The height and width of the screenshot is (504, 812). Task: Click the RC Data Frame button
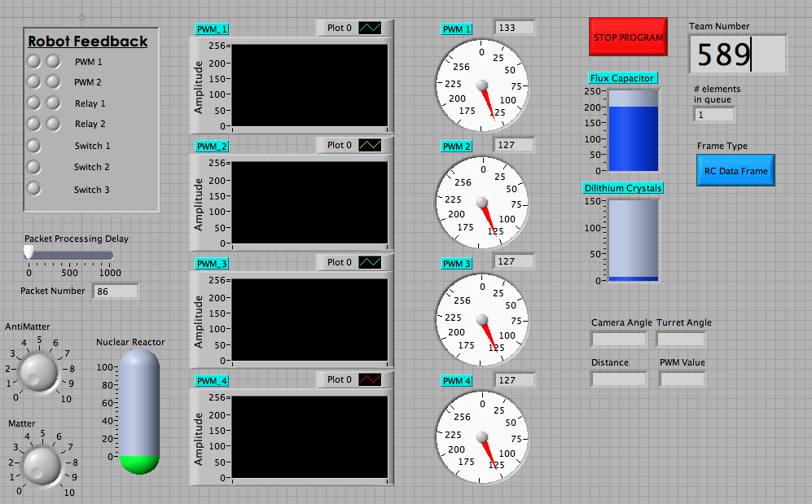click(x=735, y=170)
